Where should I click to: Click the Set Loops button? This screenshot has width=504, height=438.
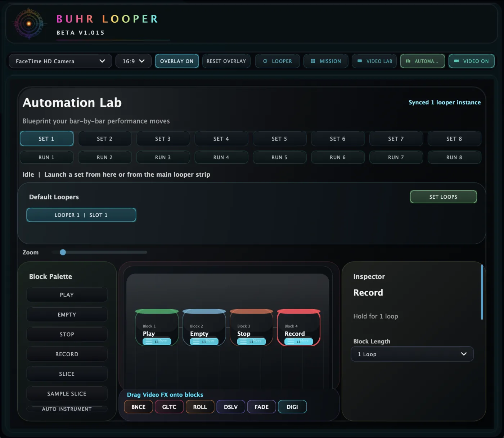444,197
